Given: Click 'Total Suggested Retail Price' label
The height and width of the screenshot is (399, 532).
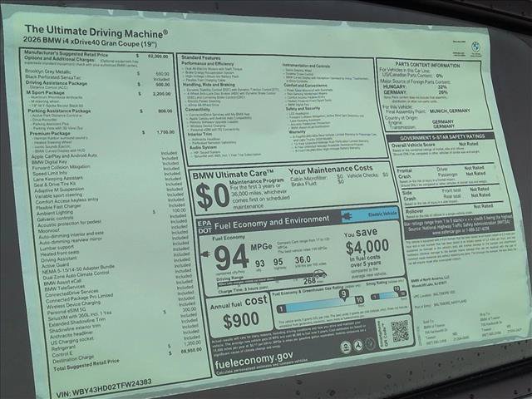Looking at the screenshot, I should point(86,365).
